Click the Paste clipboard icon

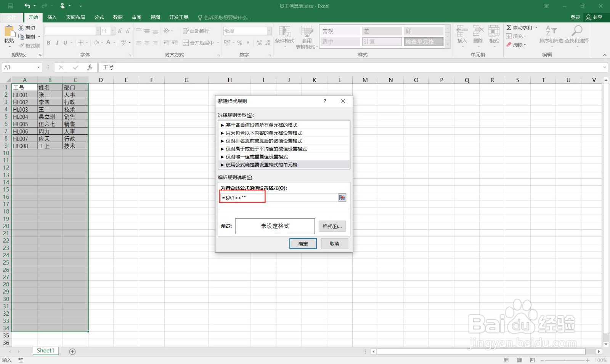[9, 31]
